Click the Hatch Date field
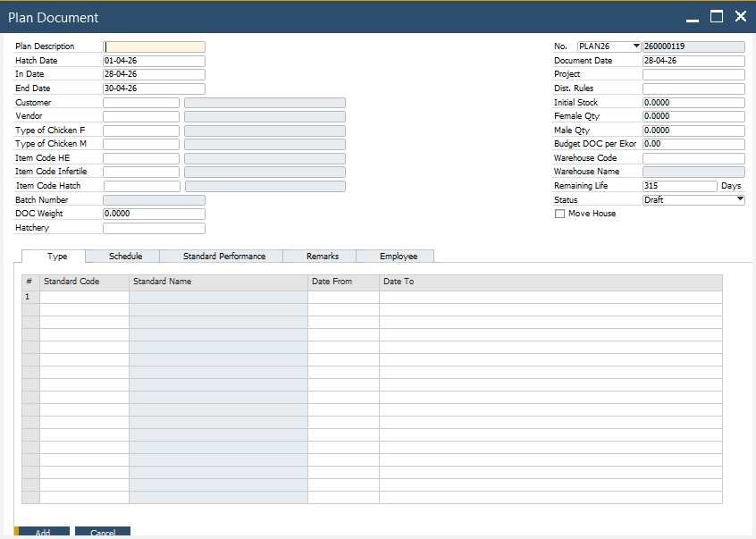756x539 pixels. click(x=154, y=60)
